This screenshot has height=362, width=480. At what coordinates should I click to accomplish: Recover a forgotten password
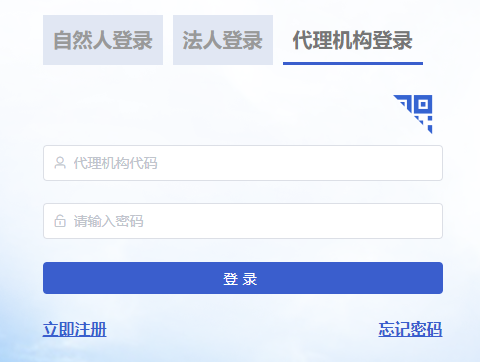pyautogui.click(x=410, y=329)
